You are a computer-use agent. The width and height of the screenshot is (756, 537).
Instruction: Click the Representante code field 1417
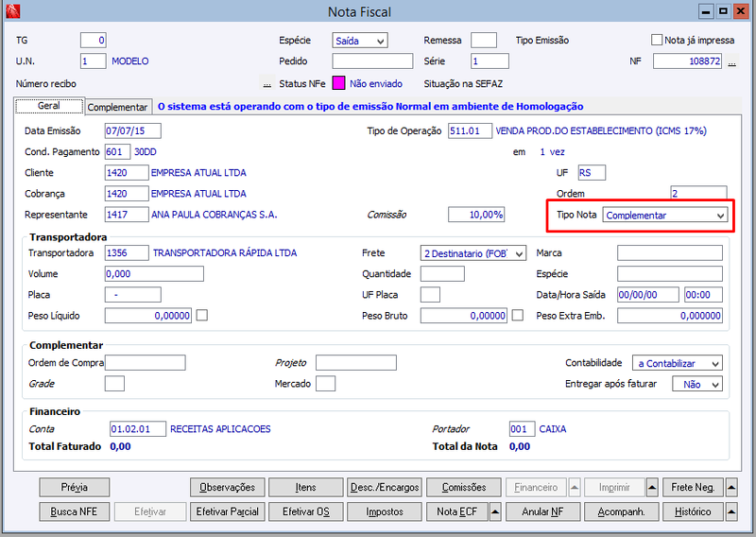click(x=127, y=215)
